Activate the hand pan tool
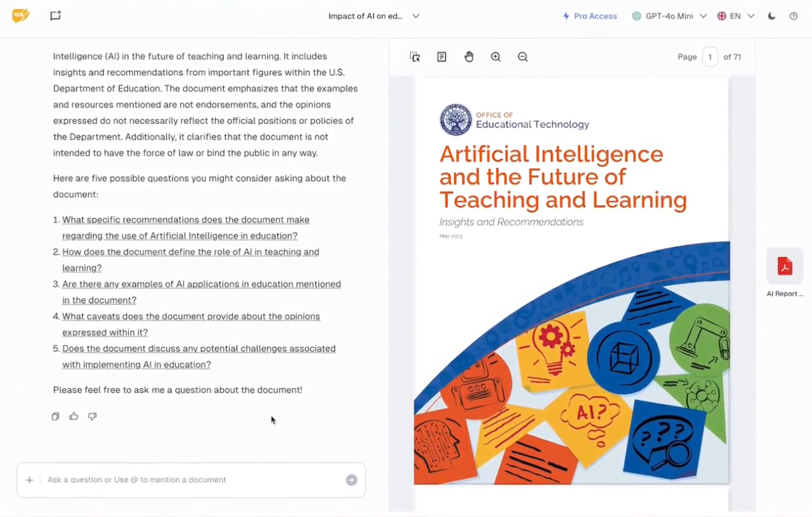Viewport: 812px width, 517px height. click(x=469, y=57)
